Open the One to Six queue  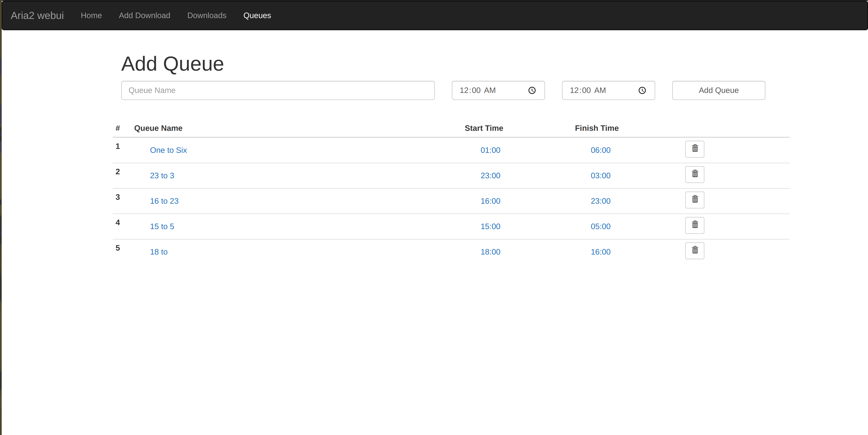tap(168, 150)
